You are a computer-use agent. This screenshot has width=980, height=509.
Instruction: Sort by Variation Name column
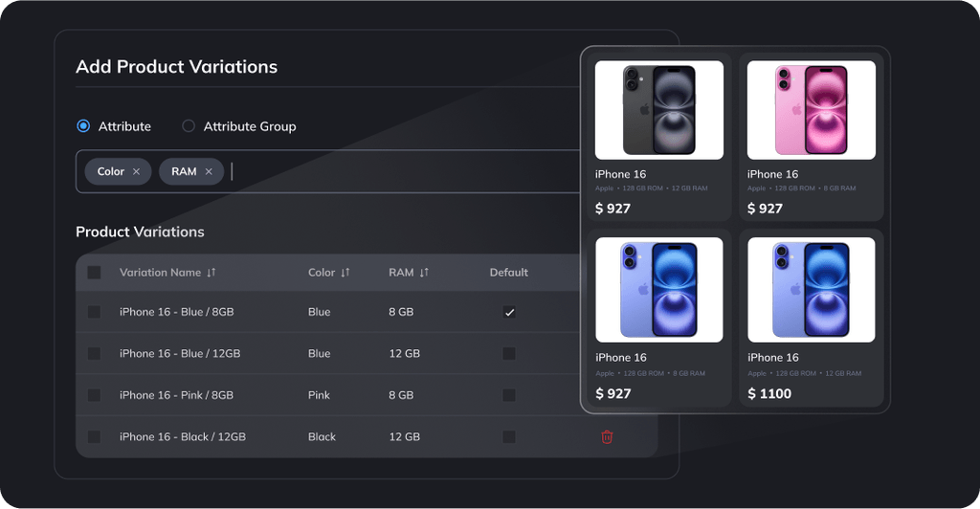click(212, 273)
